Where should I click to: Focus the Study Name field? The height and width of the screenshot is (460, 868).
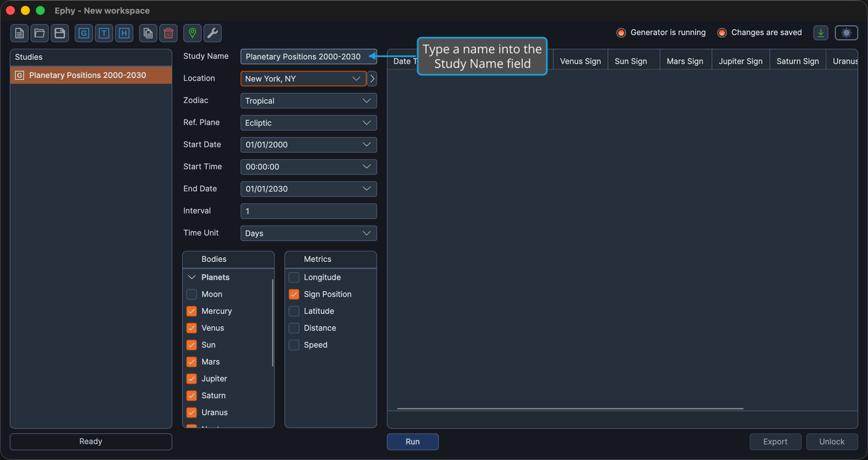pos(308,57)
